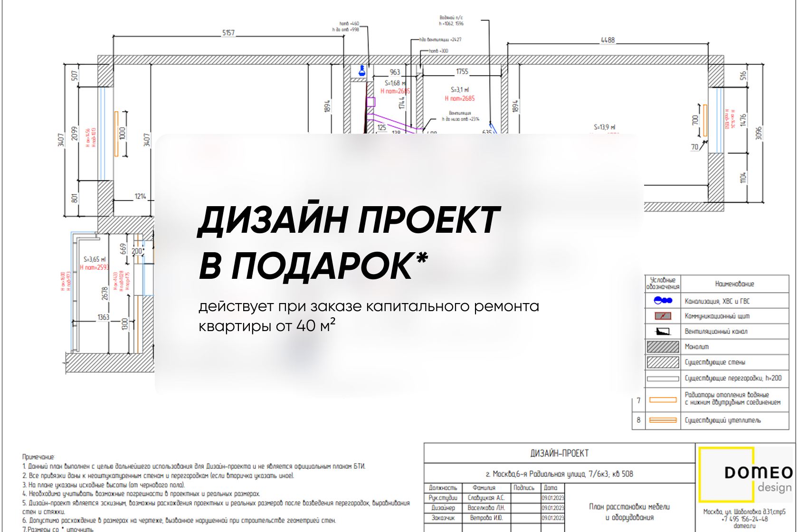Click the Монолит hatch pattern swatch
This screenshot has width=798, height=532.
(663, 347)
